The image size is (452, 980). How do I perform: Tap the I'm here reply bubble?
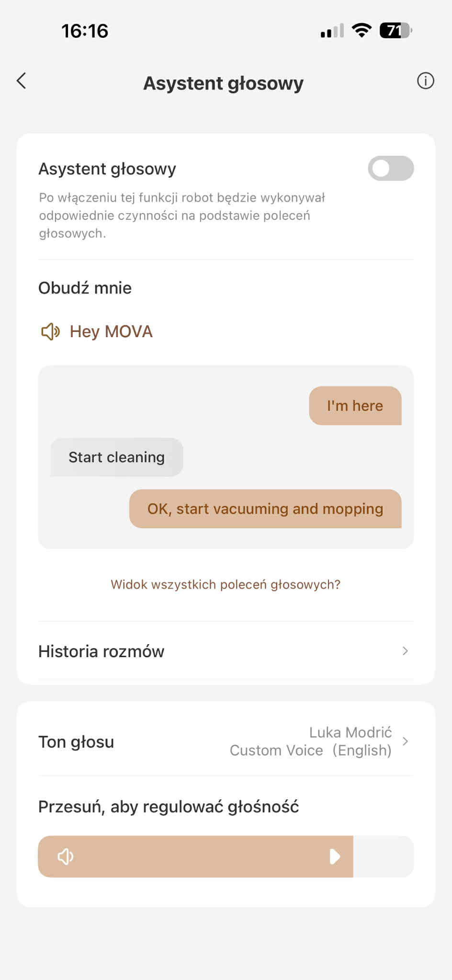(355, 406)
